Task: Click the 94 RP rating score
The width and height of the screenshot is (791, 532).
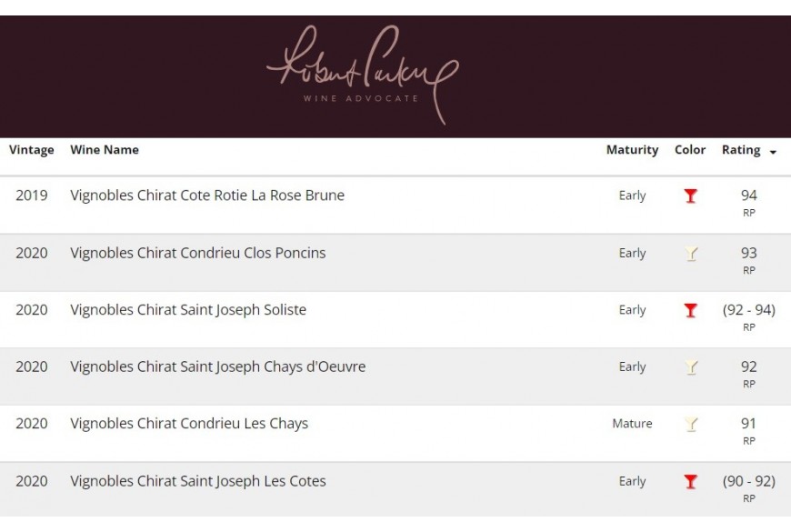Action: [x=748, y=196]
